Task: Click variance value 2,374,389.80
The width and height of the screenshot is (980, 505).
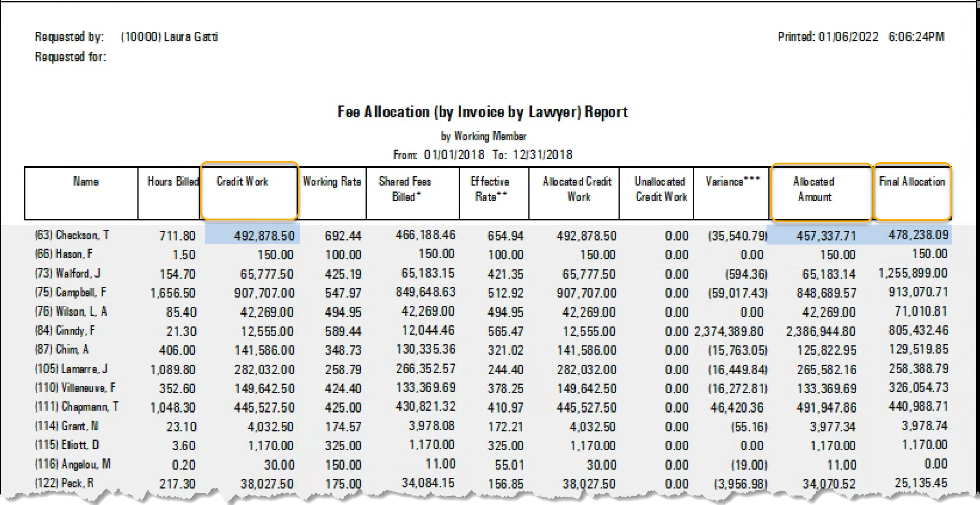Action: (729, 331)
